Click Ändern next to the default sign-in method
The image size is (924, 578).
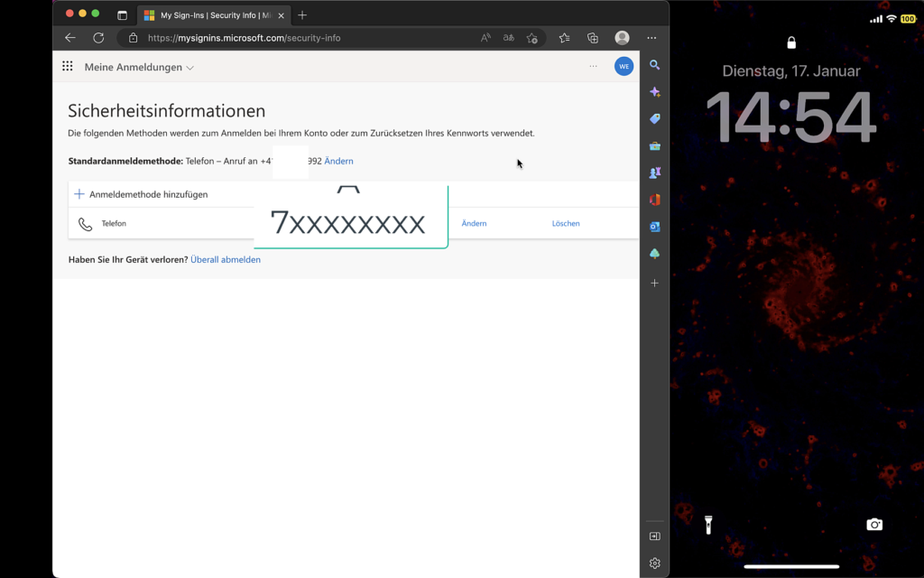(338, 162)
